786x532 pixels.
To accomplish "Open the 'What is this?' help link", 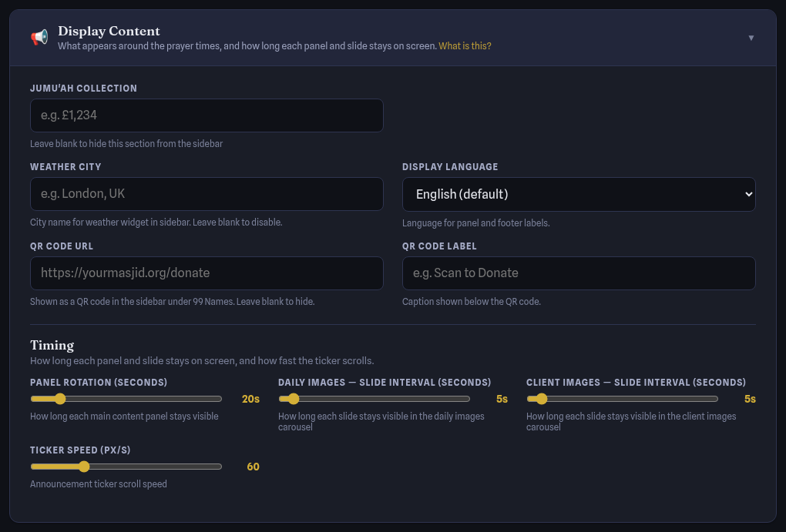I will click(465, 46).
